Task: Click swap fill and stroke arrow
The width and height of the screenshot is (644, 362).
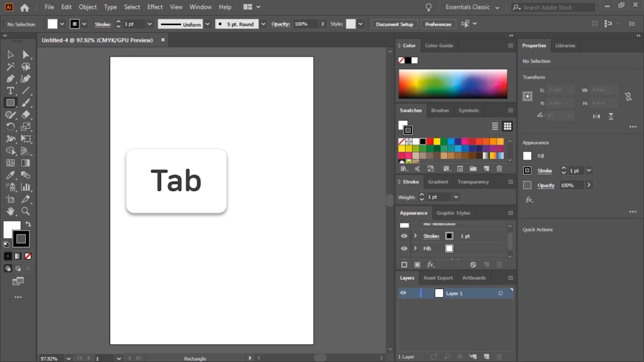Action: point(28,224)
